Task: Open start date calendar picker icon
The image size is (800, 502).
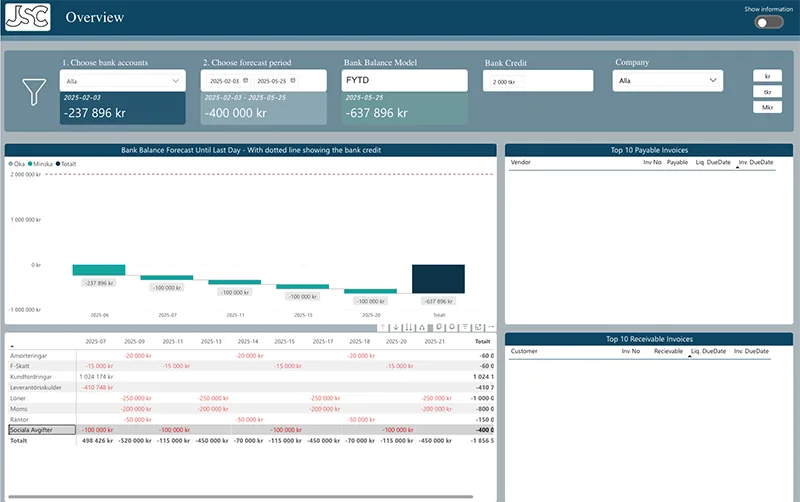Action: pyautogui.click(x=244, y=81)
